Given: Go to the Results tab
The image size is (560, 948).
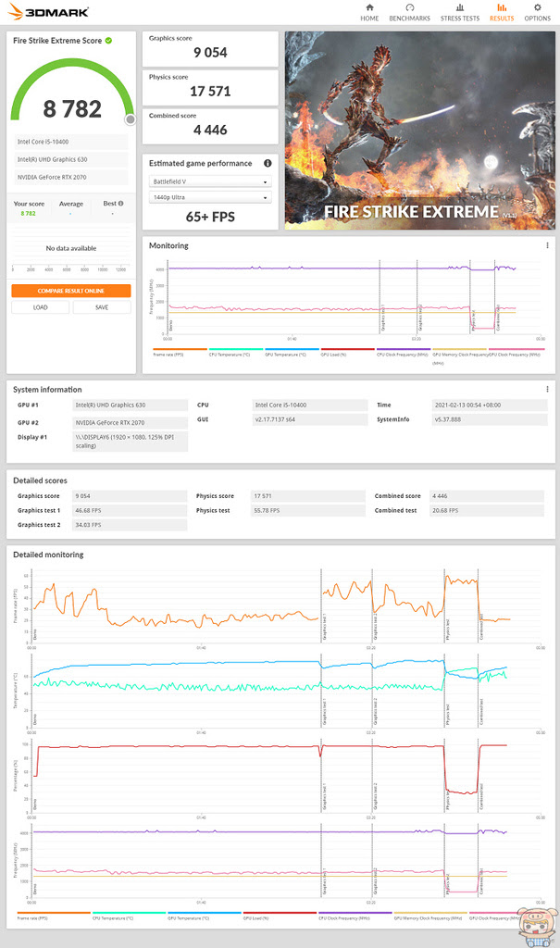Looking at the screenshot, I should click(x=502, y=12).
